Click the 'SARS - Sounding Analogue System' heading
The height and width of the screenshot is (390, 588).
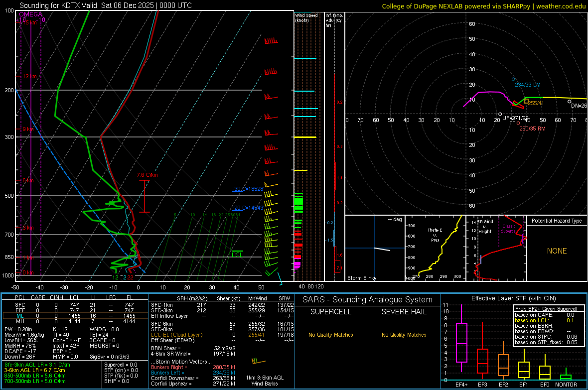tap(367, 300)
